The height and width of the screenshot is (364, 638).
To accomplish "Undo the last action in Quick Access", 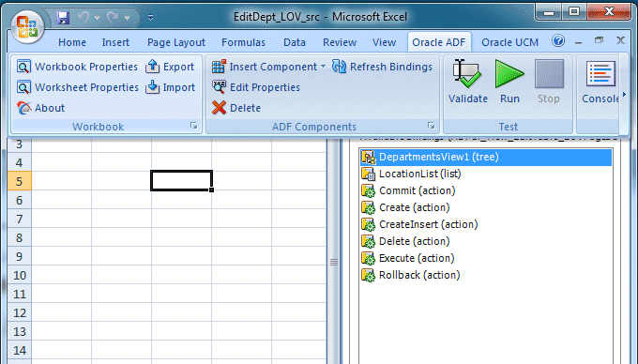I will (84, 18).
